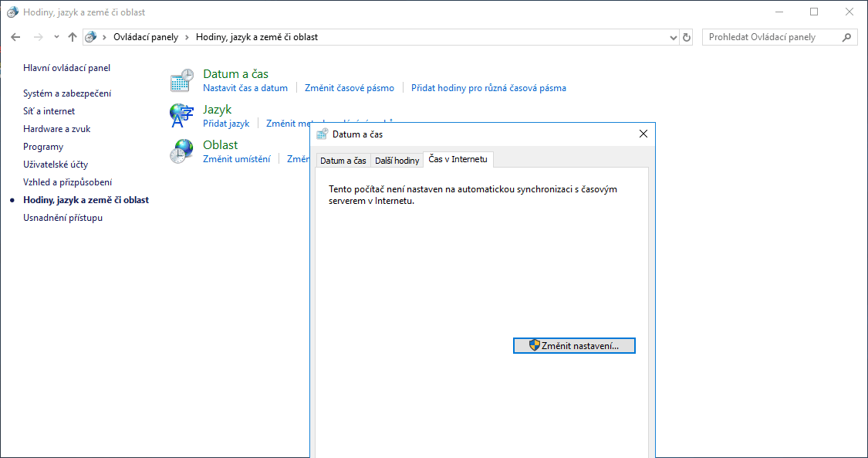Expand the recent locations dropdown arrow
868x458 pixels.
(x=56, y=37)
